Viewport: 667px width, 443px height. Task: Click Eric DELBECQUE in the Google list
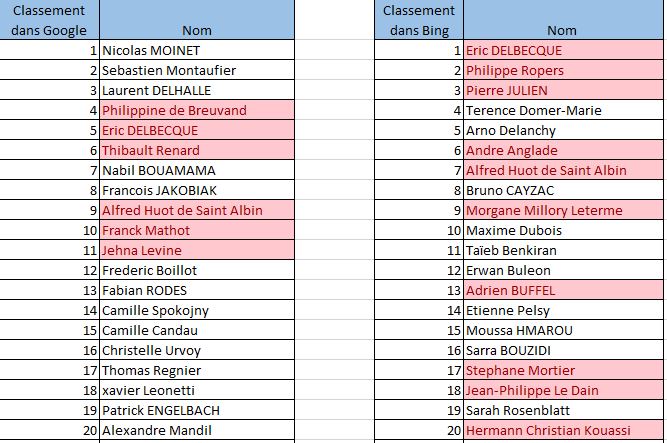[x=197, y=130]
